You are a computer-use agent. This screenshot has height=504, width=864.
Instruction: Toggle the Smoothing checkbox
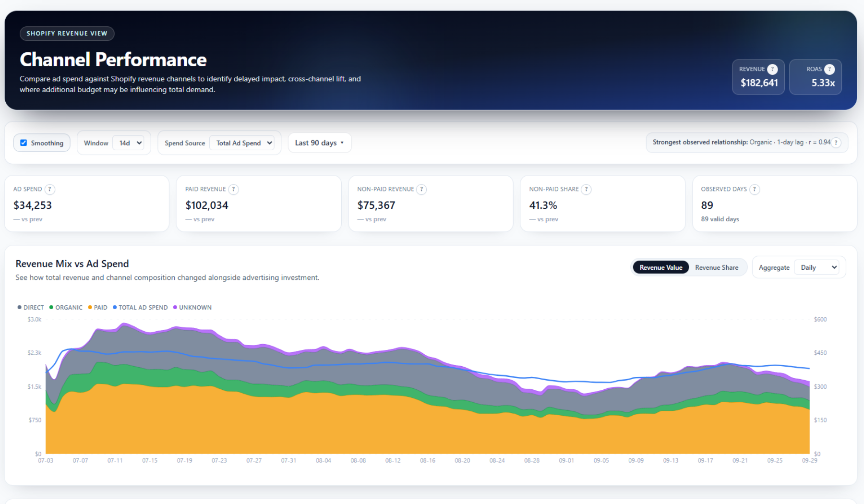click(24, 143)
